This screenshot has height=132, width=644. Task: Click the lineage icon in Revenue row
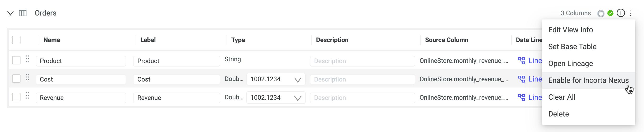click(x=522, y=98)
